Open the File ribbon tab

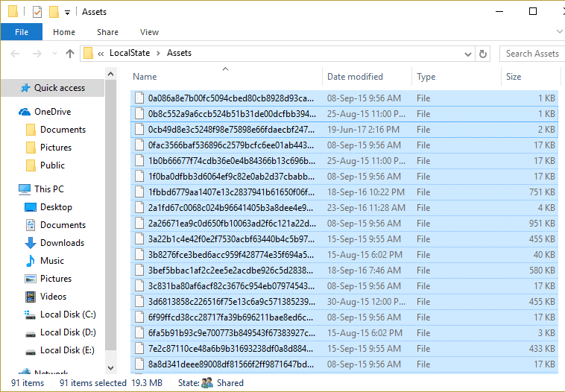[22, 32]
